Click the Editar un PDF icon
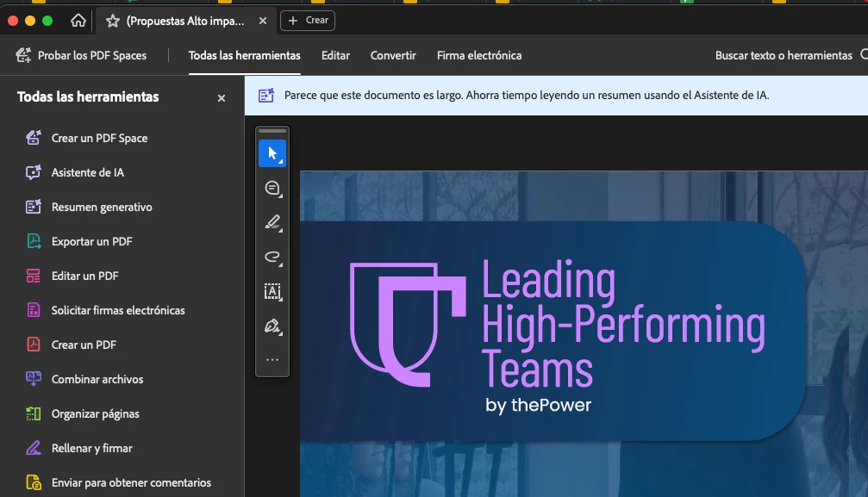The height and width of the screenshot is (497, 868). (34, 276)
